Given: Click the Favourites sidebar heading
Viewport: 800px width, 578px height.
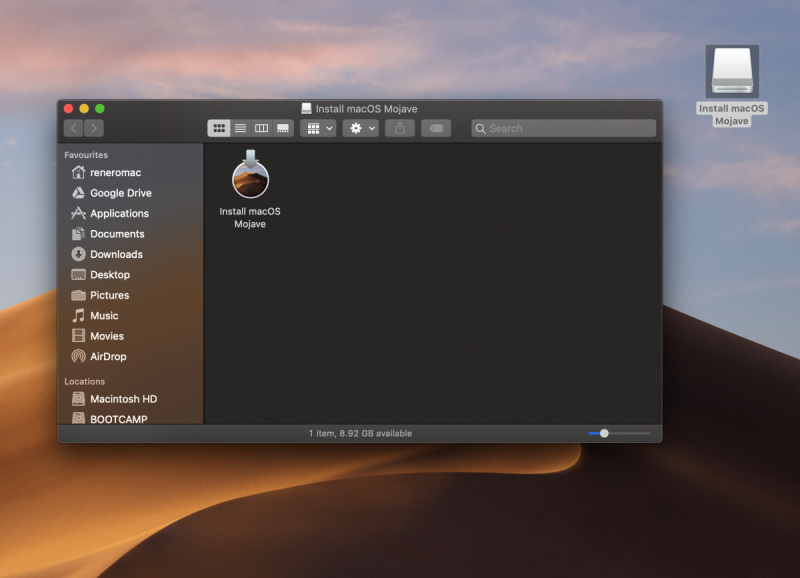Looking at the screenshot, I should [x=86, y=155].
